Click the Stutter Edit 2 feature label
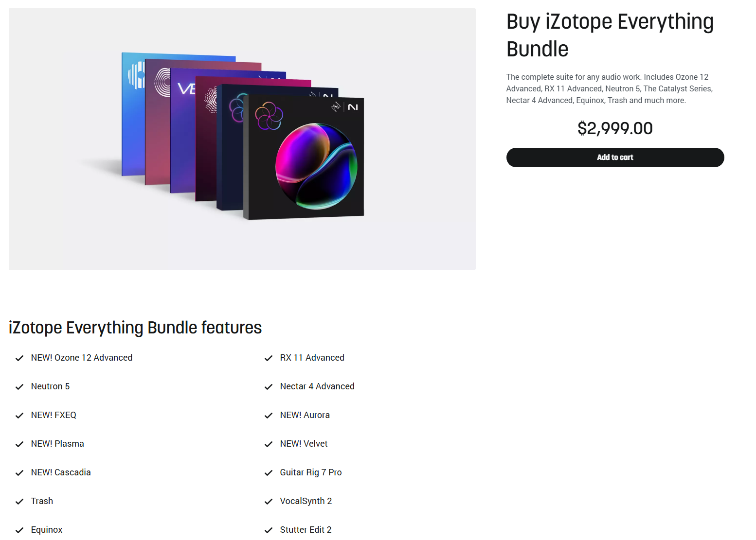The width and height of the screenshot is (756, 540). coord(306,530)
